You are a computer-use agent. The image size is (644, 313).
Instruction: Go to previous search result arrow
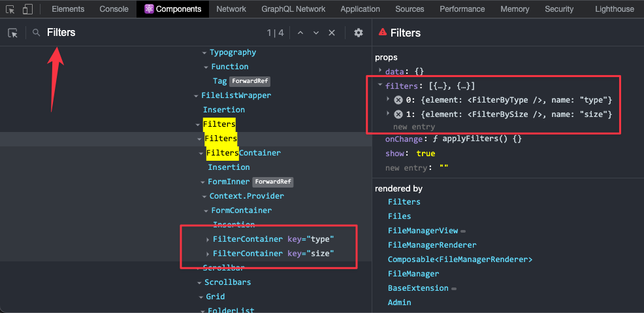[x=300, y=33]
